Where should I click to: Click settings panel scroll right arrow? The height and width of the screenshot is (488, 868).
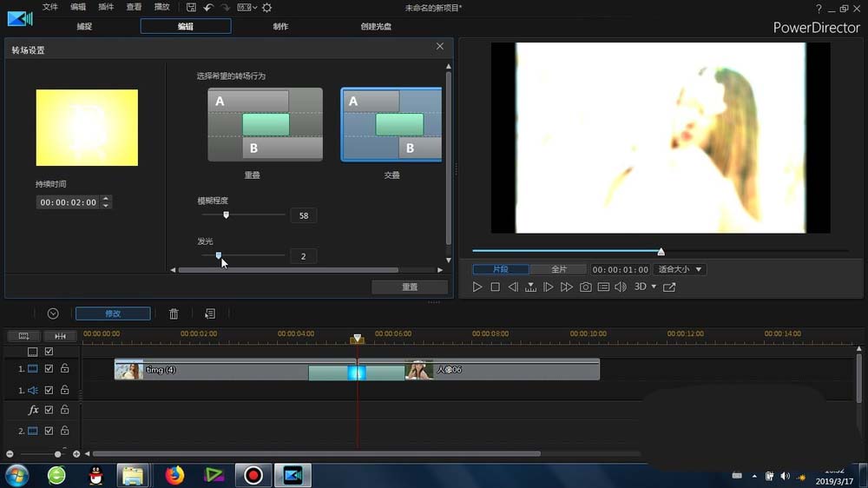pos(440,270)
